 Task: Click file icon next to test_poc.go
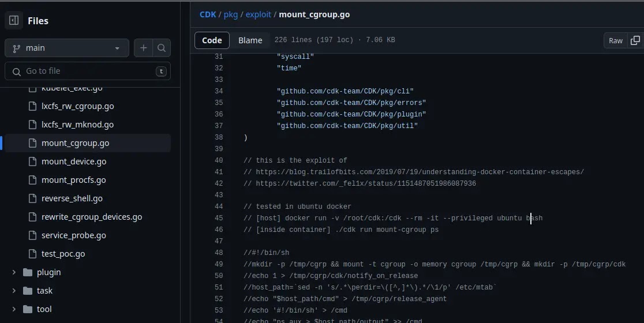(32, 254)
